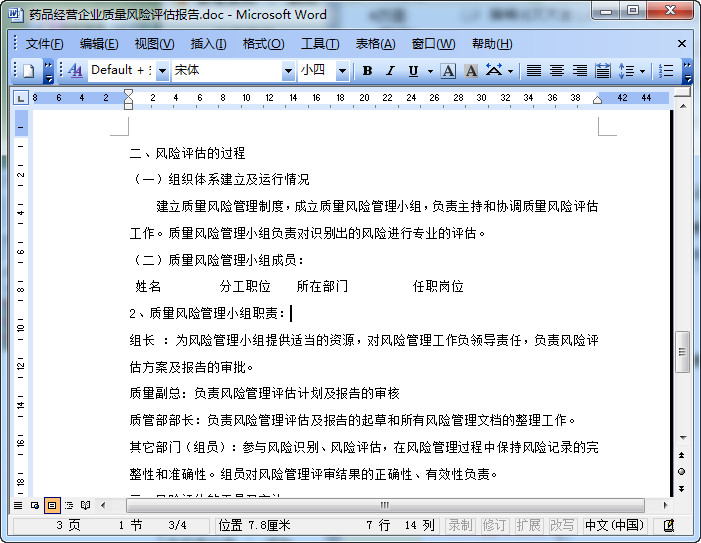The height and width of the screenshot is (543, 701).
Task: Open 表格(A) menu
Action: click(x=376, y=44)
